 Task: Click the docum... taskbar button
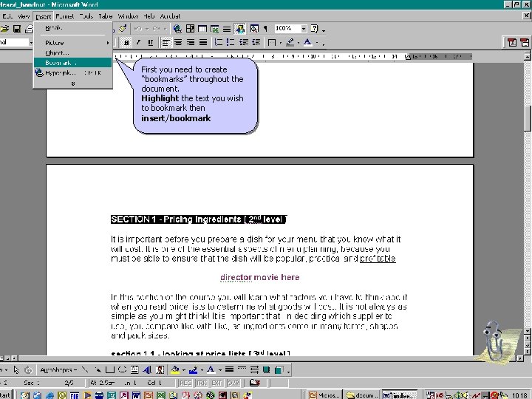362,395
